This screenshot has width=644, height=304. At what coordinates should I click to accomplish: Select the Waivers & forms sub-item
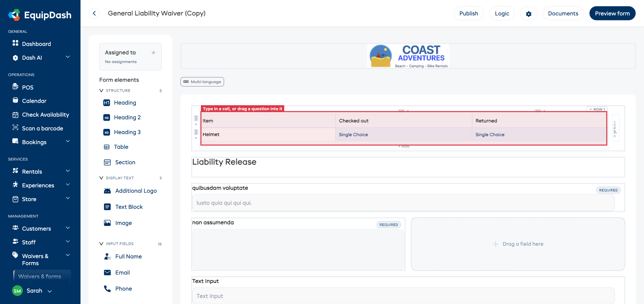click(x=40, y=276)
